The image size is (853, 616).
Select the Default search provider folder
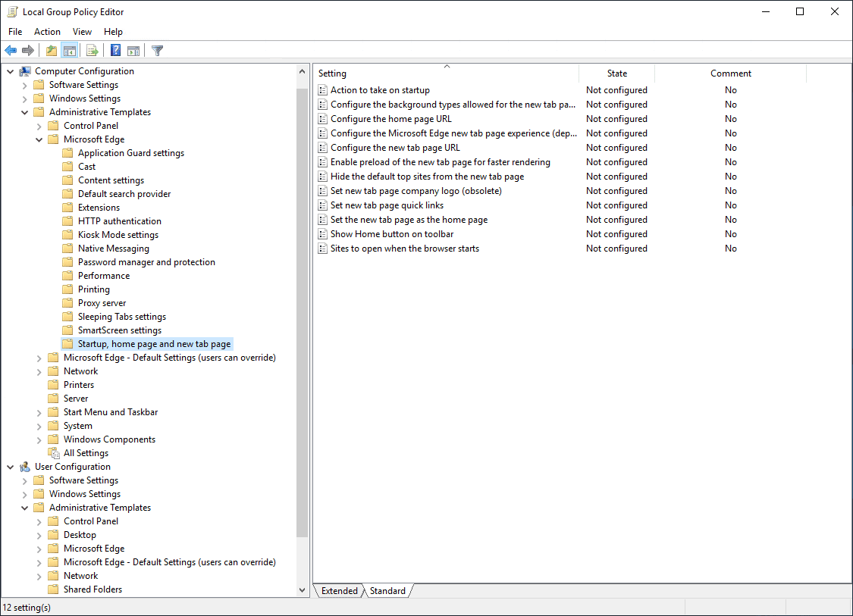tap(124, 193)
